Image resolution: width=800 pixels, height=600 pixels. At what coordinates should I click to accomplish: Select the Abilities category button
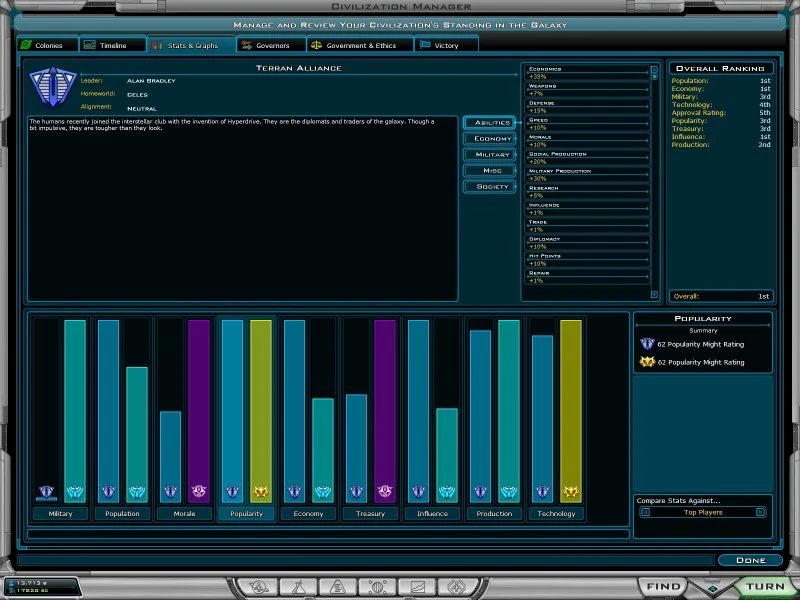click(490, 122)
